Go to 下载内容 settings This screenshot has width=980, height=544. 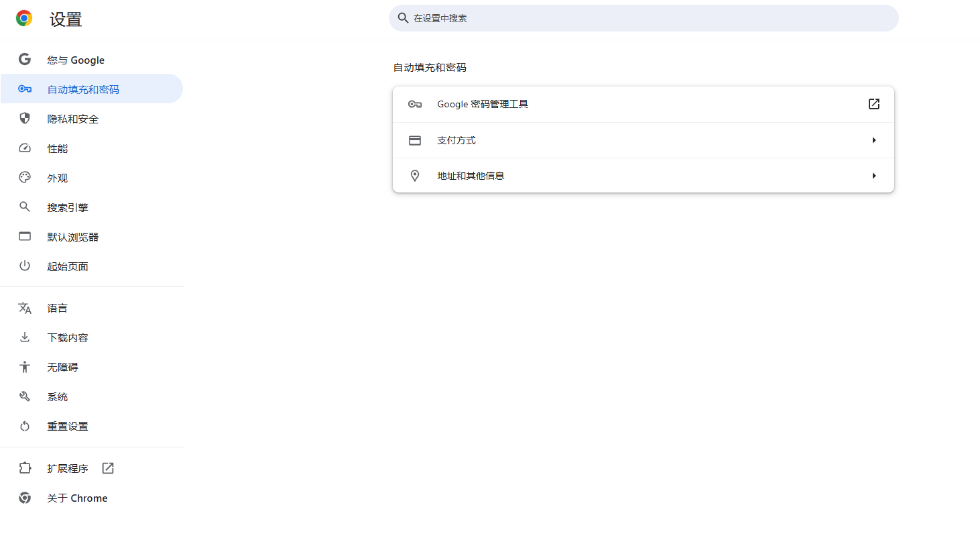coord(68,337)
